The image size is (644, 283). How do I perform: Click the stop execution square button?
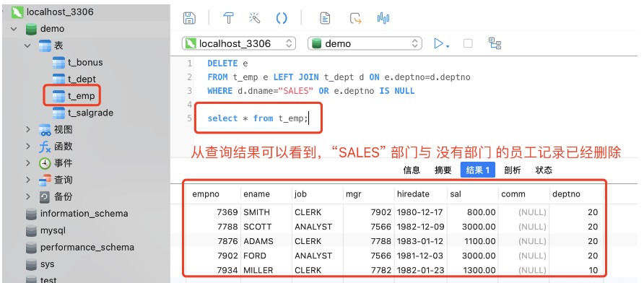click(468, 43)
